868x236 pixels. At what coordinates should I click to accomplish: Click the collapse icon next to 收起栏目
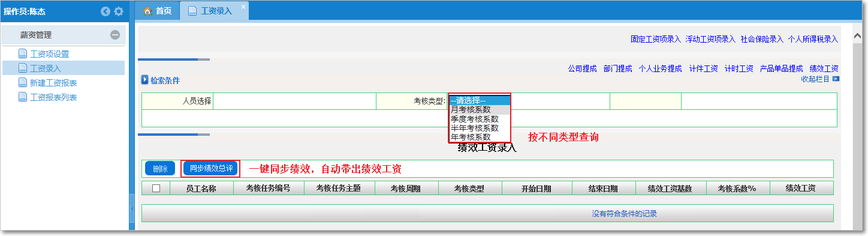click(x=836, y=79)
